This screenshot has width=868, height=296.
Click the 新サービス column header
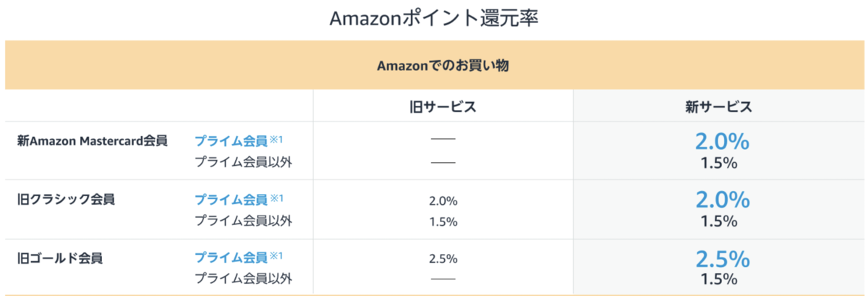point(718,106)
